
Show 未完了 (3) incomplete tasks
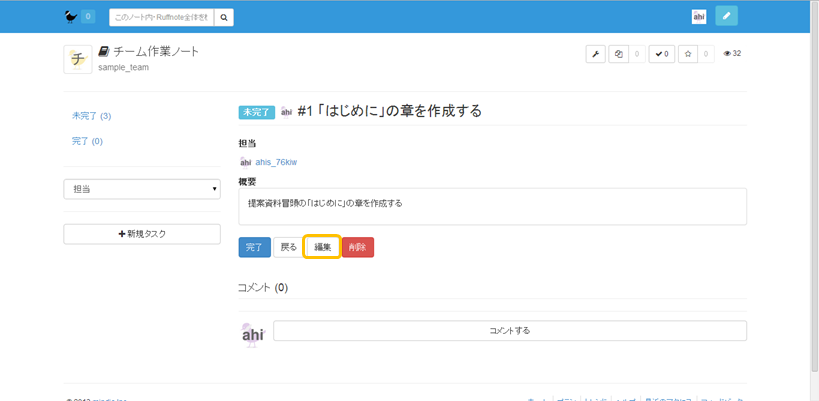click(91, 116)
